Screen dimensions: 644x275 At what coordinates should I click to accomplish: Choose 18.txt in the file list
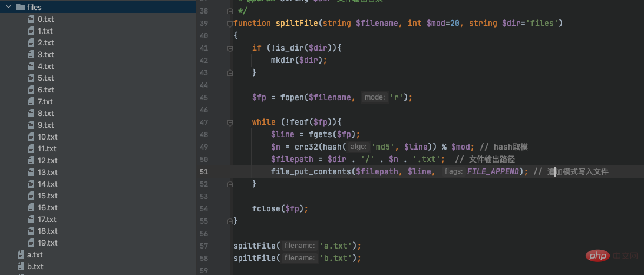48,231
